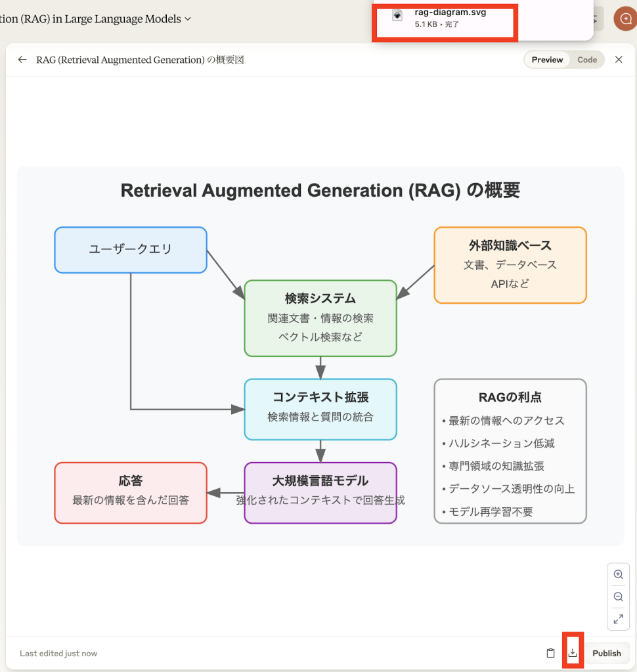This screenshot has width=637, height=672.
Task: Open the conversation title dropdown chevron
Action: click(188, 19)
